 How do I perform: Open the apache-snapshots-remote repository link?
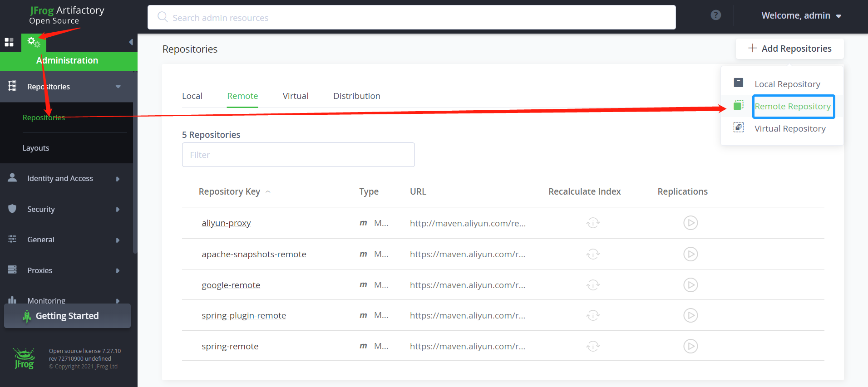click(254, 254)
